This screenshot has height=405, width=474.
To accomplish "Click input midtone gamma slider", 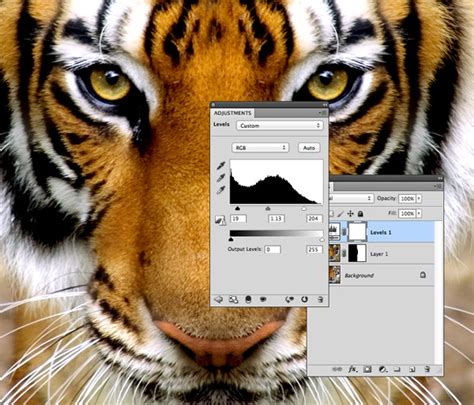I will (268, 208).
